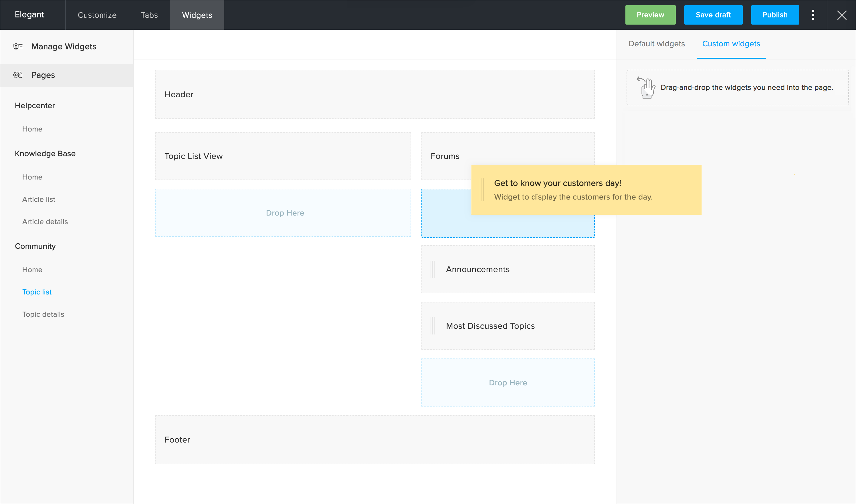The height and width of the screenshot is (504, 856).
Task: Open the three-dot more options menu
Action: pyautogui.click(x=813, y=15)
